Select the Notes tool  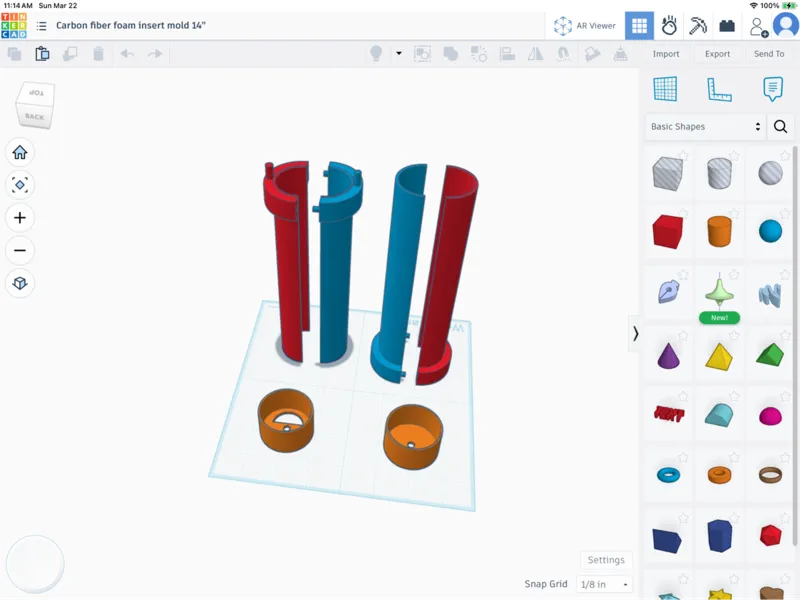click(x=772, y=89)
